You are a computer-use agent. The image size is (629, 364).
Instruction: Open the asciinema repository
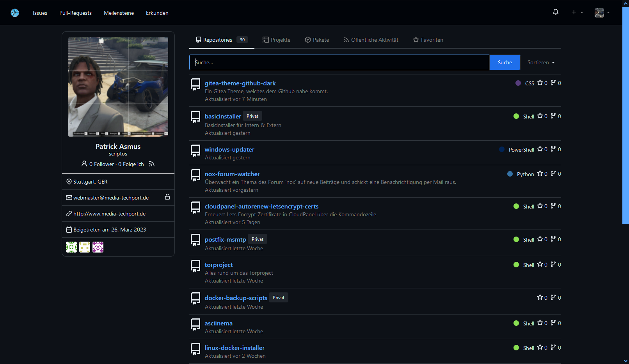tap(219, 323)
